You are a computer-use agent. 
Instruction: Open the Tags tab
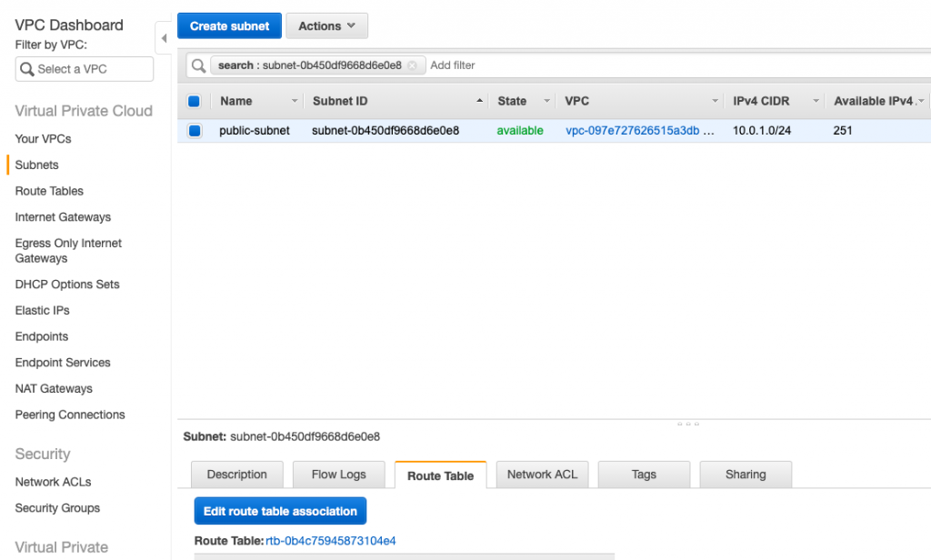(644, 475)
